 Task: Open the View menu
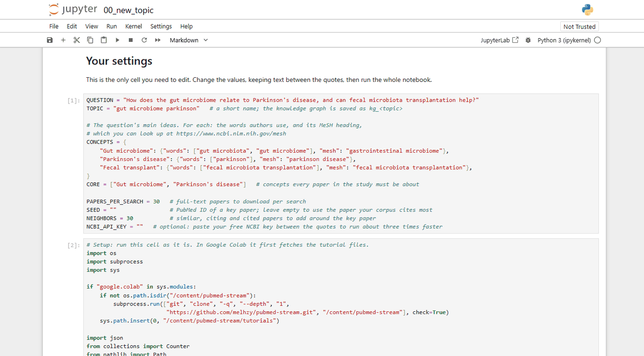[92, 26]
